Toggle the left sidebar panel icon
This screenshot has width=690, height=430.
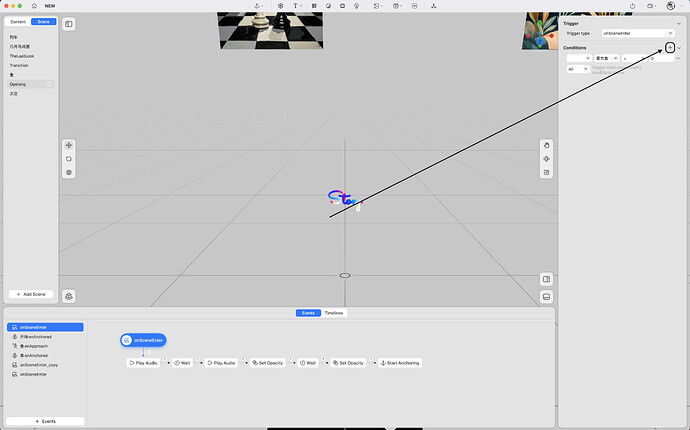pyautogui.click(x=68, y=23)
